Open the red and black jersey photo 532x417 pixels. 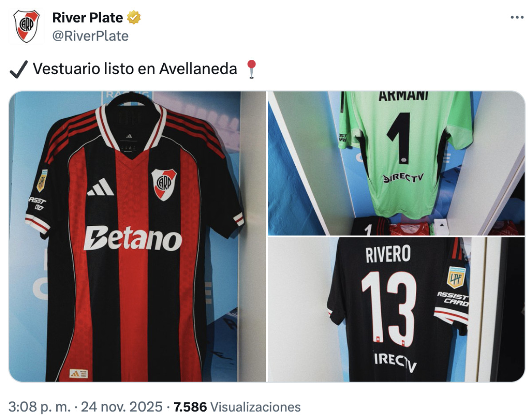[137, 236]
